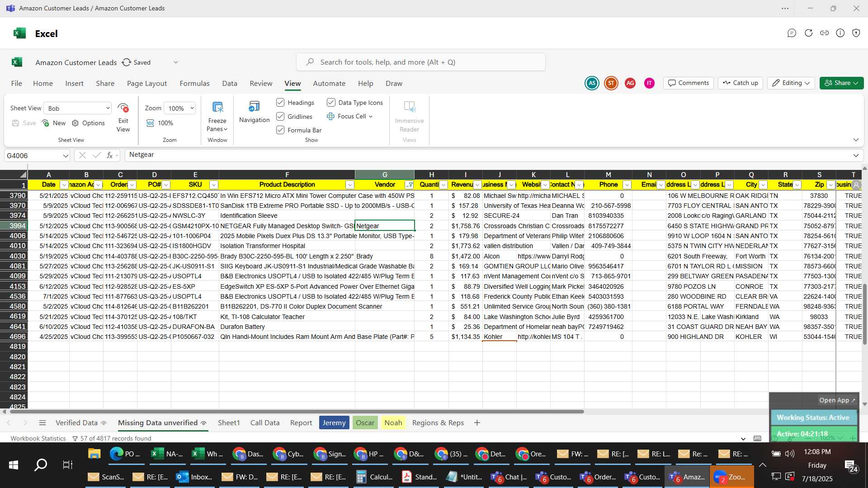Click the Open App link
The image size is (868, 488).
point(837,400)
